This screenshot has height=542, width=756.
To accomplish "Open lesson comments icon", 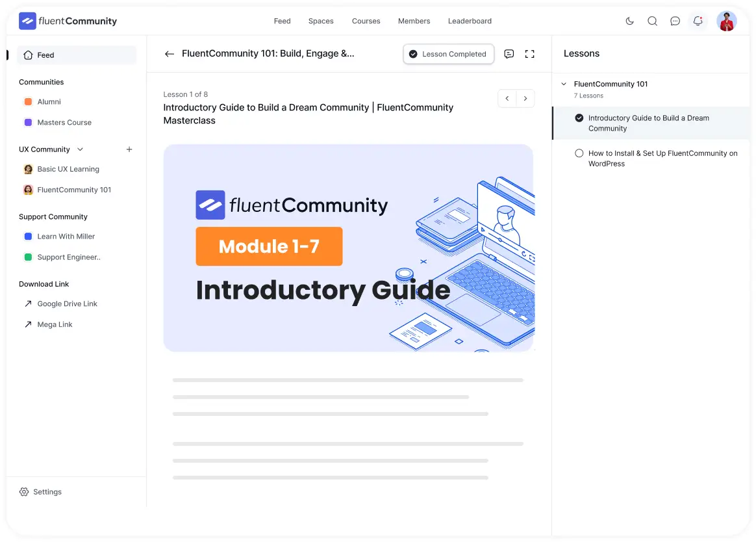I will 509,53.
